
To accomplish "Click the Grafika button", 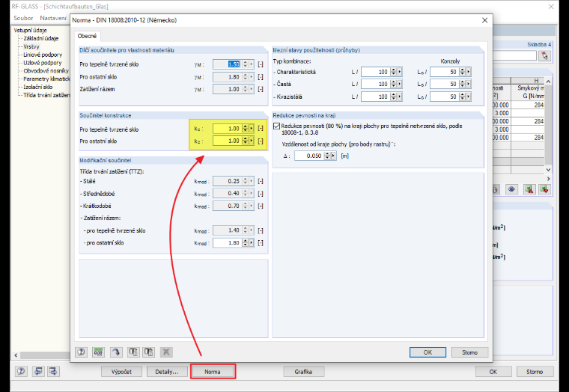I will click(303, 372).
